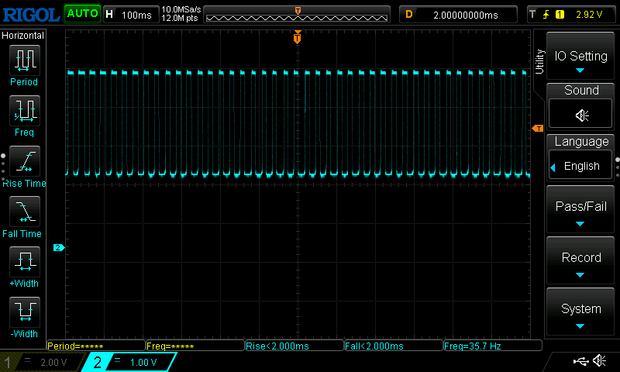Click the speaker icon in bottom status bar
This screenshot has width=620, height=372.
[x=599, y=361]
